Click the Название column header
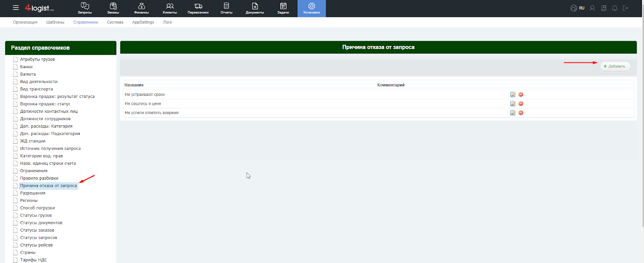Viewport: 644px width, 263px height. pos(134,85)
